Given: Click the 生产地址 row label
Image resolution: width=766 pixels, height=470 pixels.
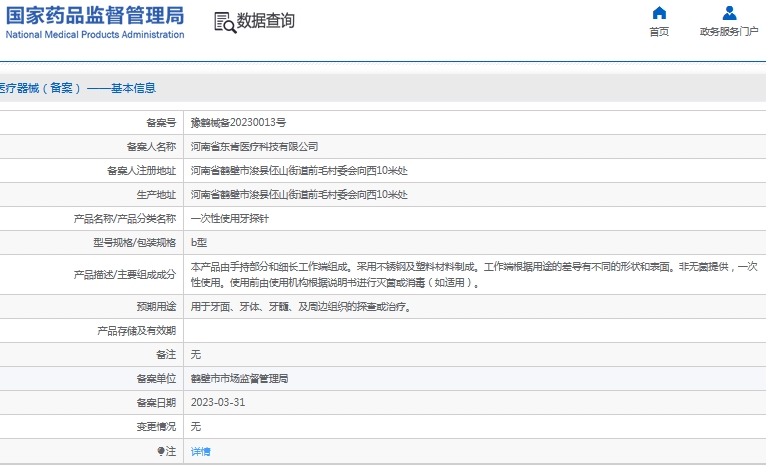Looking at the screenshot, I should [x=156, y=194].
